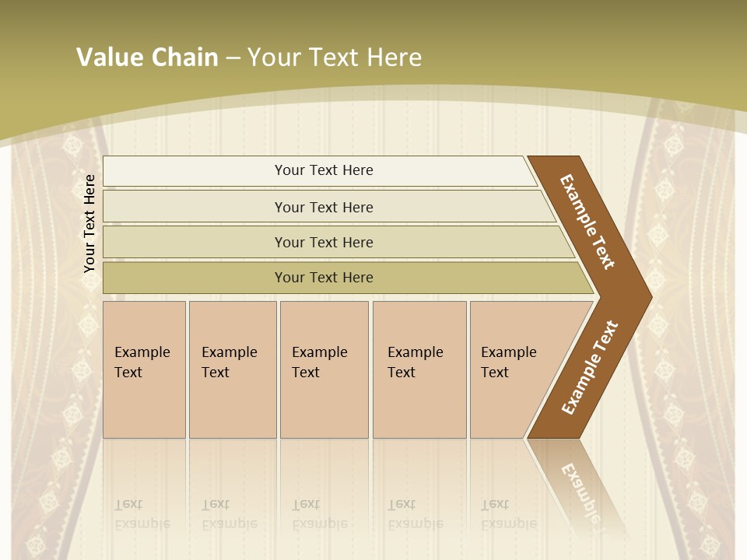Click the fourth 'Example Text' box
The height and width of the screenshot is (560, 747).
(419, 369)
